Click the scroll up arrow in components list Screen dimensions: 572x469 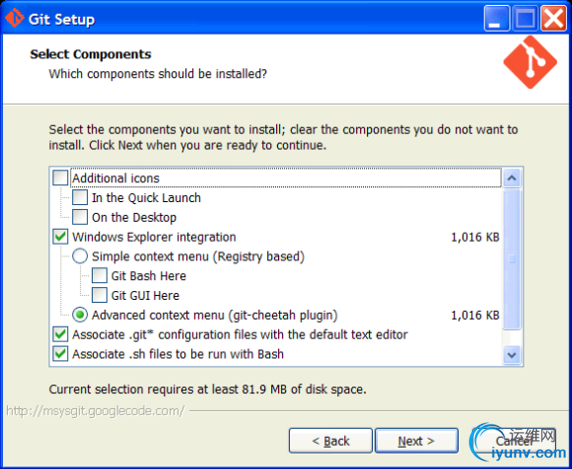pos(512,178)
